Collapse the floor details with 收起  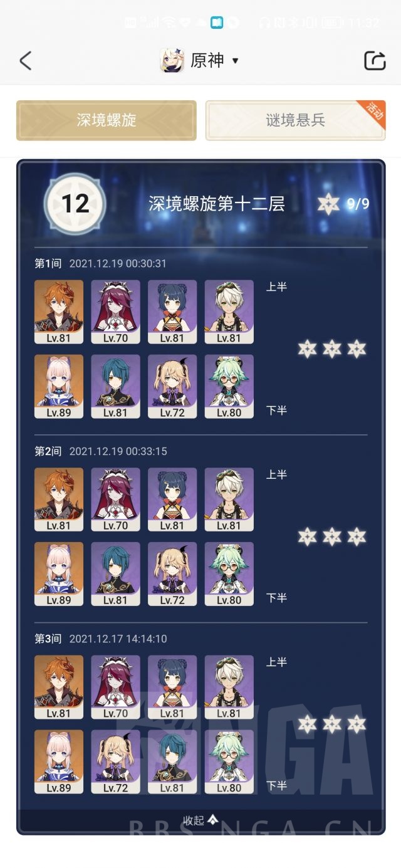[x=200, y=820]
